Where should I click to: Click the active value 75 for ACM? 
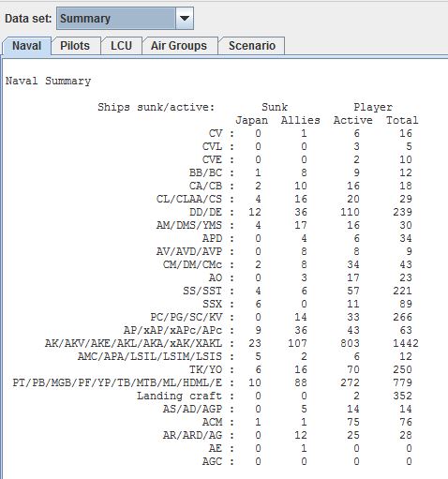coord(353,422)
